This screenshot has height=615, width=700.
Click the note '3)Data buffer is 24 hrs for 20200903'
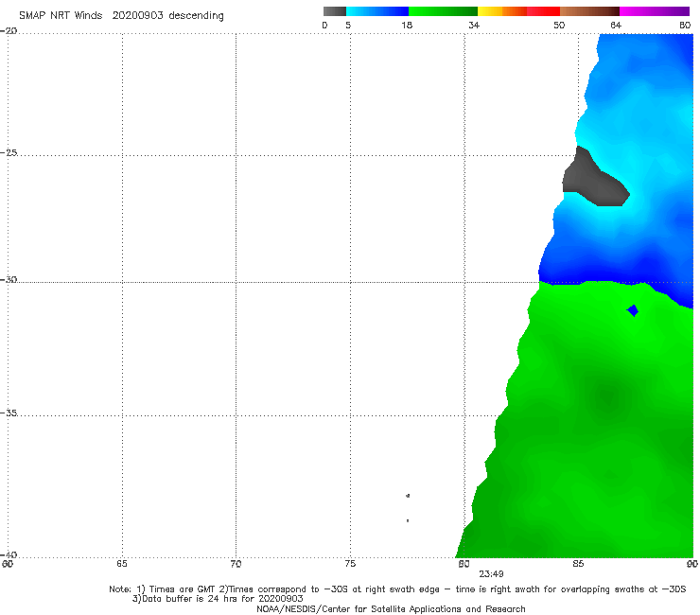click(218, 599)
